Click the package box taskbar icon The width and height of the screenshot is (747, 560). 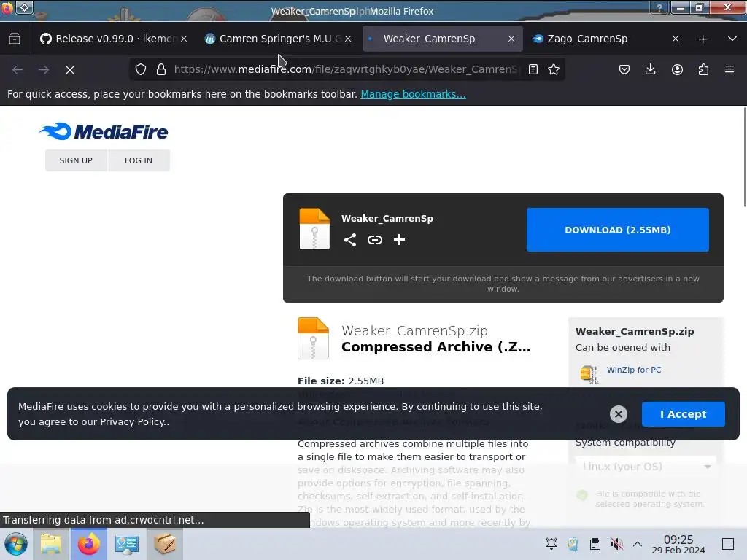(x=164, y=544)
